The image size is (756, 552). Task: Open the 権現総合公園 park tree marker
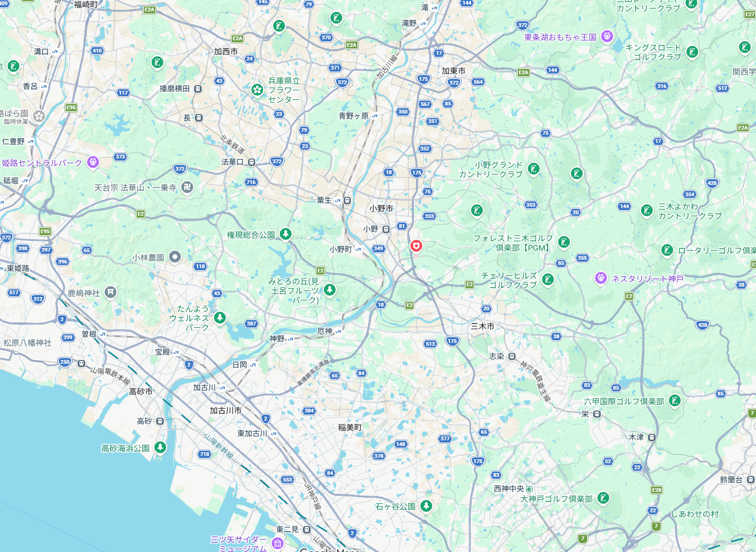[x=285, y=234]
